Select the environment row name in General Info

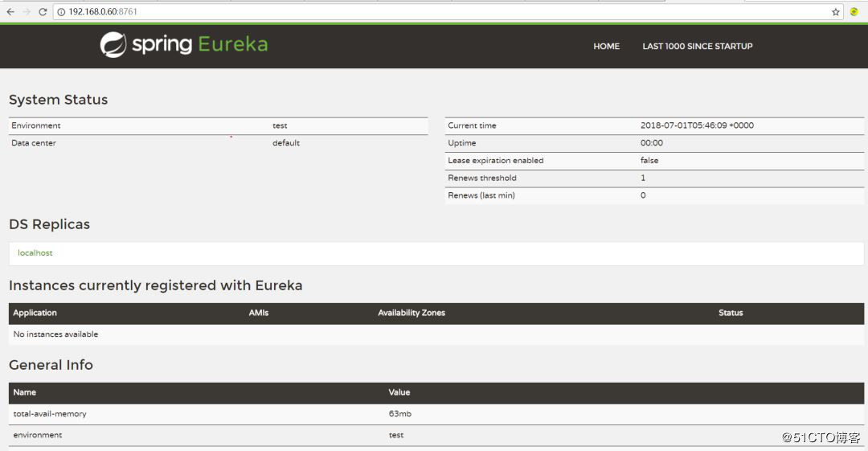[38, 436]
